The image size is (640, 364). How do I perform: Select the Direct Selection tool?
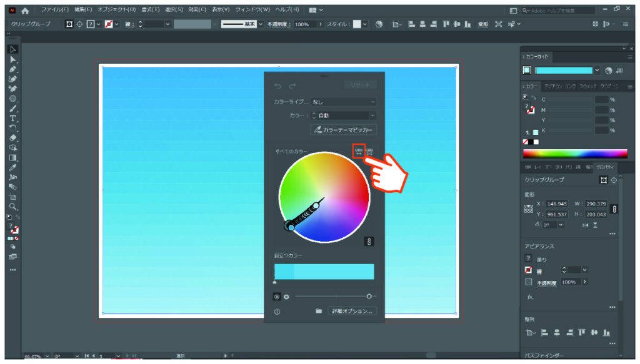12,59
